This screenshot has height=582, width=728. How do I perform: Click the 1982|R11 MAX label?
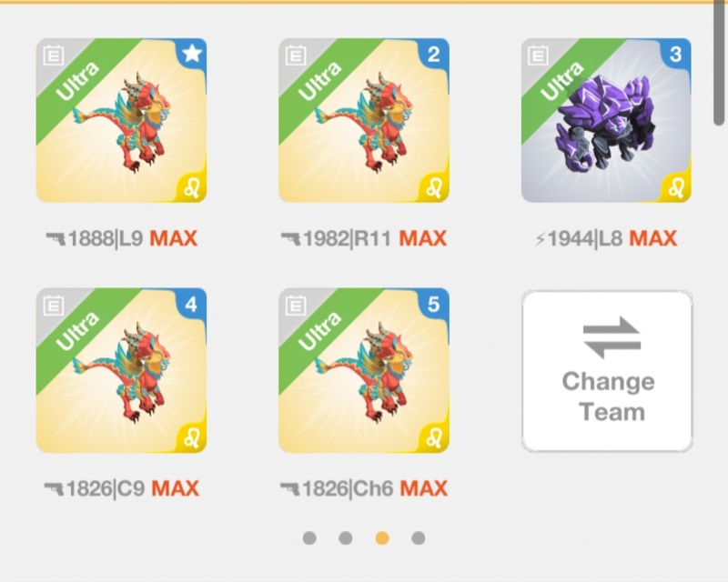click(363, 238)
